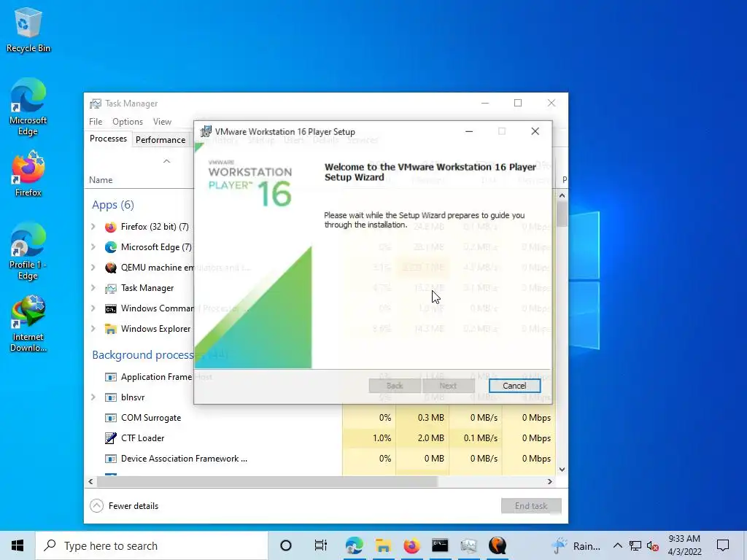Screen dimensions: 747x560
Task: Open Profile 1 - Edge desktop shortcut
Action: pyautogui.click(x=28, y=252)
